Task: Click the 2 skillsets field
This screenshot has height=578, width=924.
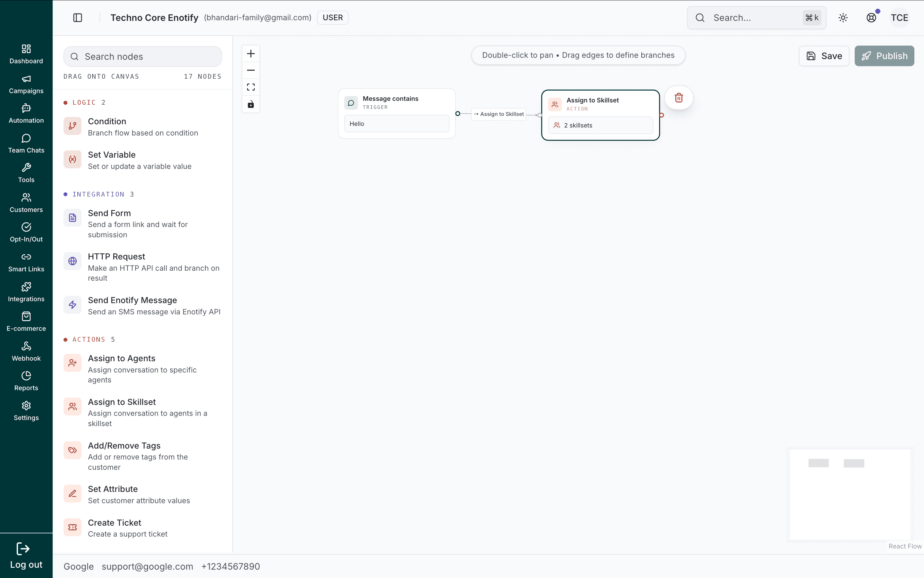Action: point(601,125)
